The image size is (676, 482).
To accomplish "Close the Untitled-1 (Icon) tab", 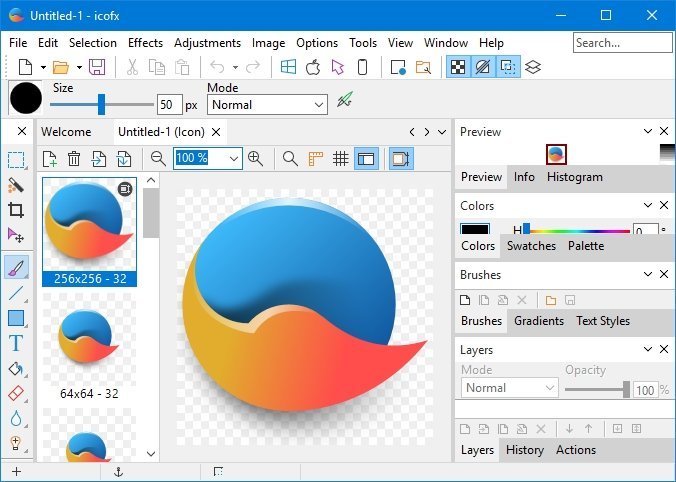I will pyautogui.click(x=216, y=132).
